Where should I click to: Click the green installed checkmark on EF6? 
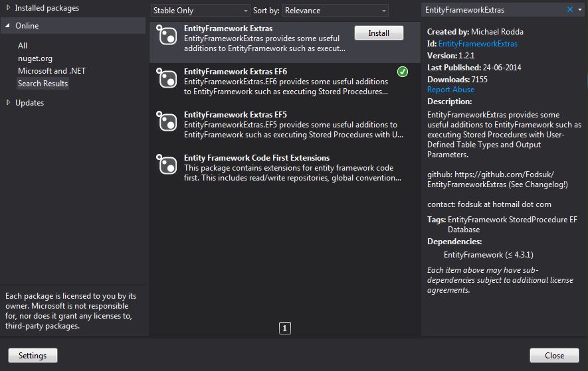[403, 72]
